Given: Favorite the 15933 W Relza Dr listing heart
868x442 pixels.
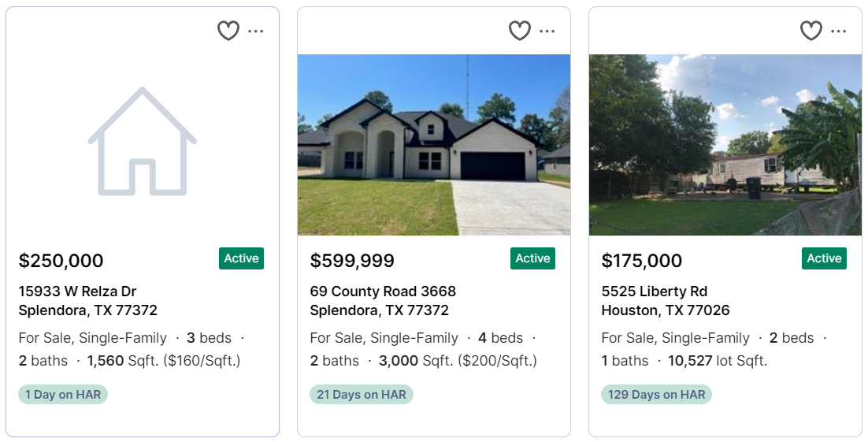Looking at the screenshot, I should pos(228,31).
